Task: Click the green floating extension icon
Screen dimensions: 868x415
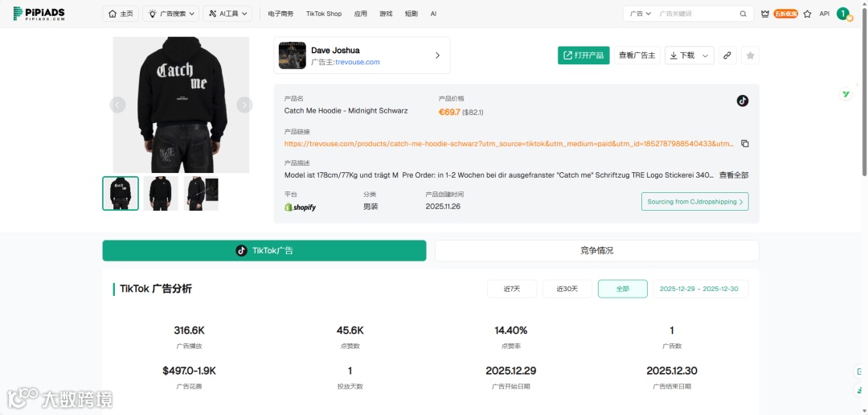Action: click(845, 94)
